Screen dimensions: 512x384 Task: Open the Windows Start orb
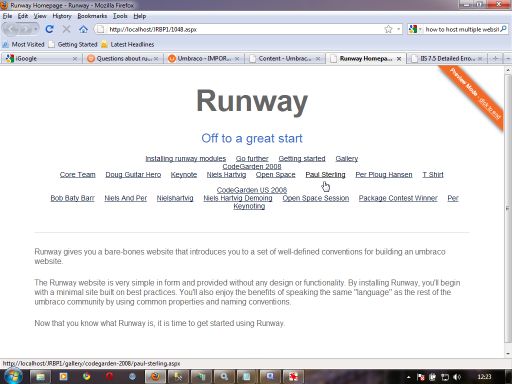pos(13,377)
